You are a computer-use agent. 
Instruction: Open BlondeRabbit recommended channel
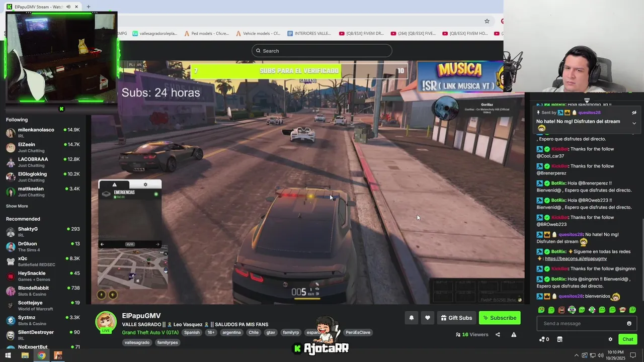[x=43, y=291]
